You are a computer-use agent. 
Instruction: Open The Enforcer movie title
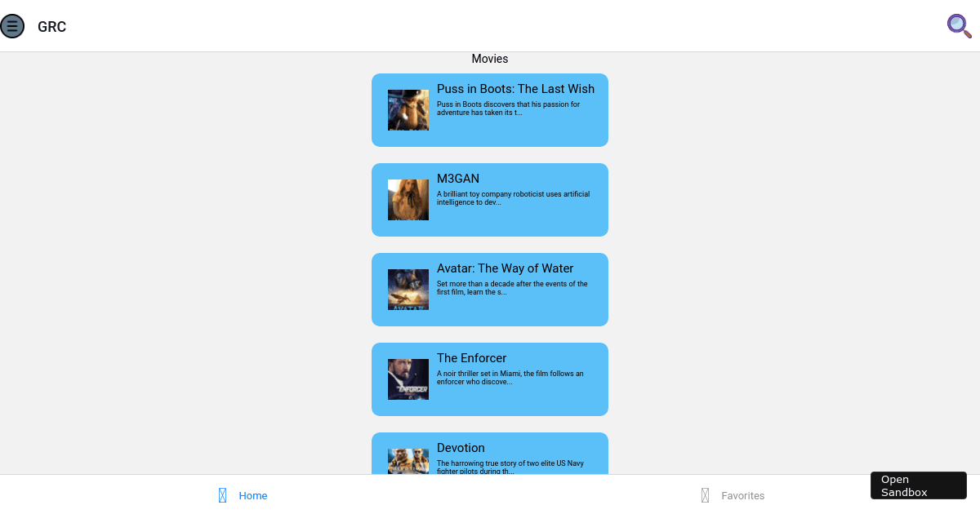[x=471, y=358]
